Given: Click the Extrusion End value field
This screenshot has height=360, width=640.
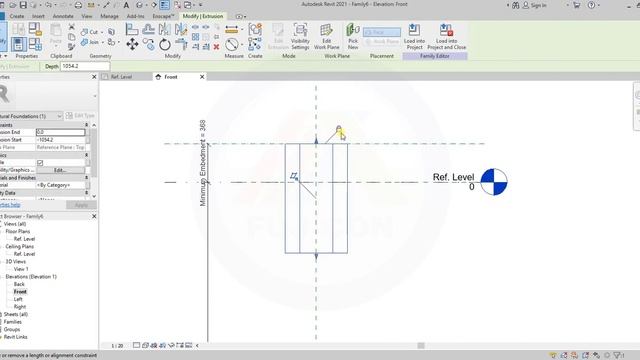Looking at the screenshot, I should [60, 132].
